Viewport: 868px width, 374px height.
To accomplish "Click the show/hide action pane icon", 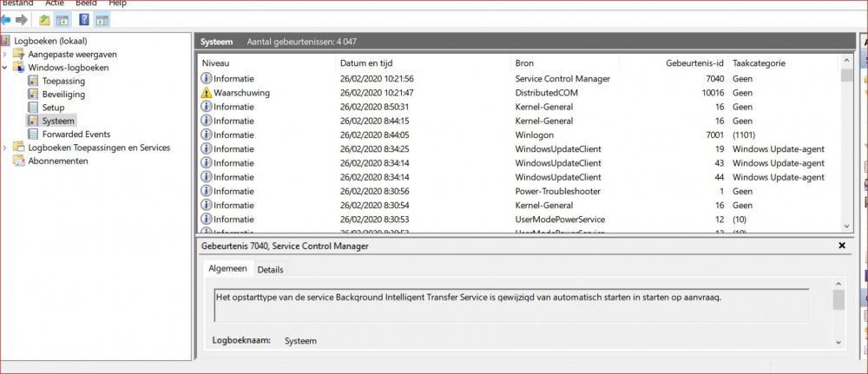I will [102, 19].
